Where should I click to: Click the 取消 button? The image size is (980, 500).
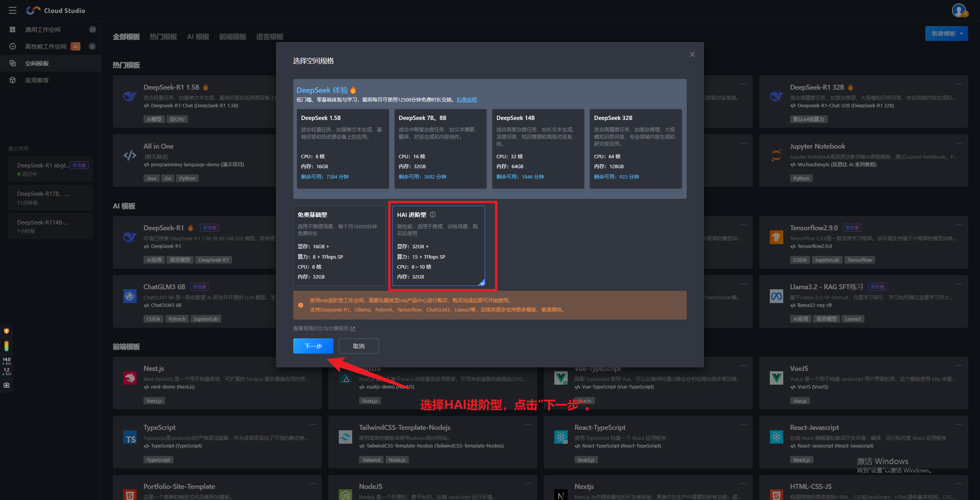point(359,346)
